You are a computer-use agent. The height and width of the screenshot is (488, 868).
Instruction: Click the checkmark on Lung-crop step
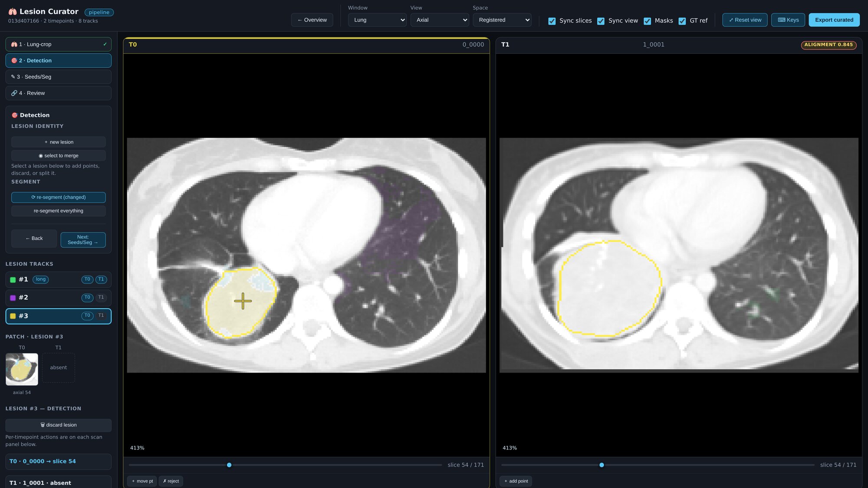point(105,44)
